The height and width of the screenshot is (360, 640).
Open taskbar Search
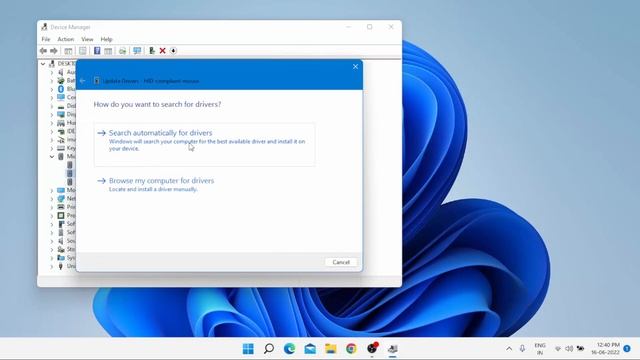269,349
